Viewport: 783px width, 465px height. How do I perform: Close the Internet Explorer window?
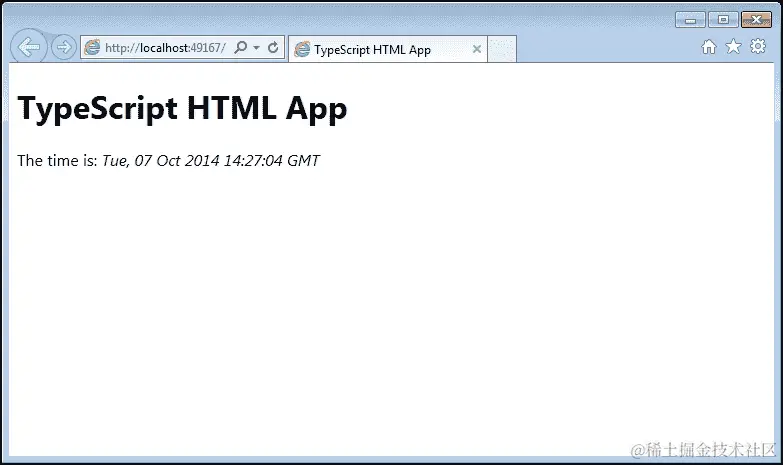pyautogui.click(x=757, y=20)
